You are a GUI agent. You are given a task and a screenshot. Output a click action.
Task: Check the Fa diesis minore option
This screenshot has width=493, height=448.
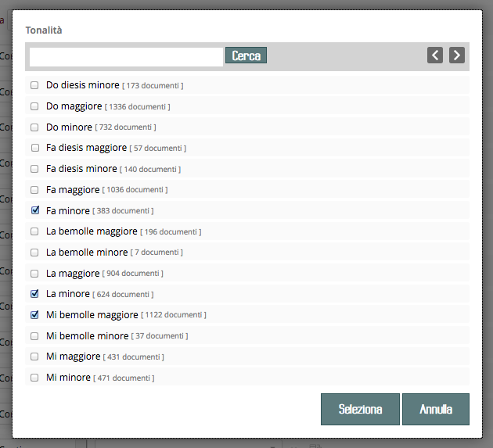(34, 169)
